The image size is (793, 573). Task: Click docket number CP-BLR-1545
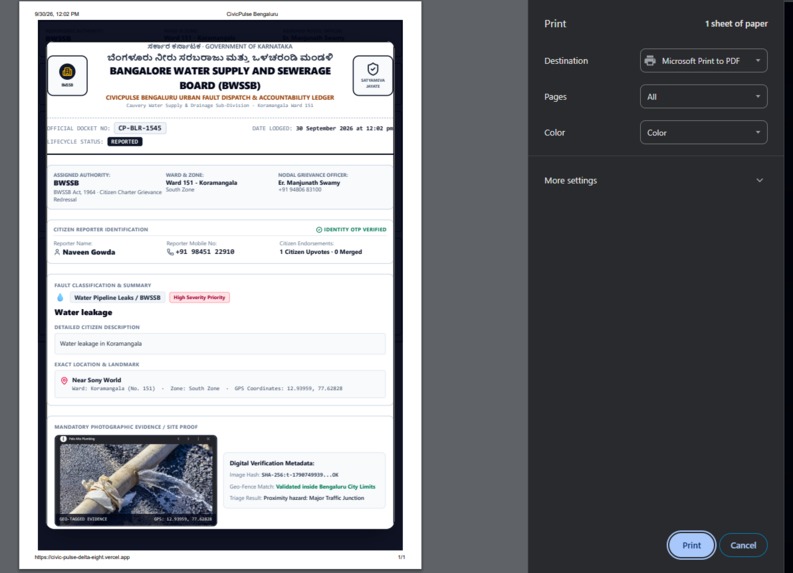140,128
